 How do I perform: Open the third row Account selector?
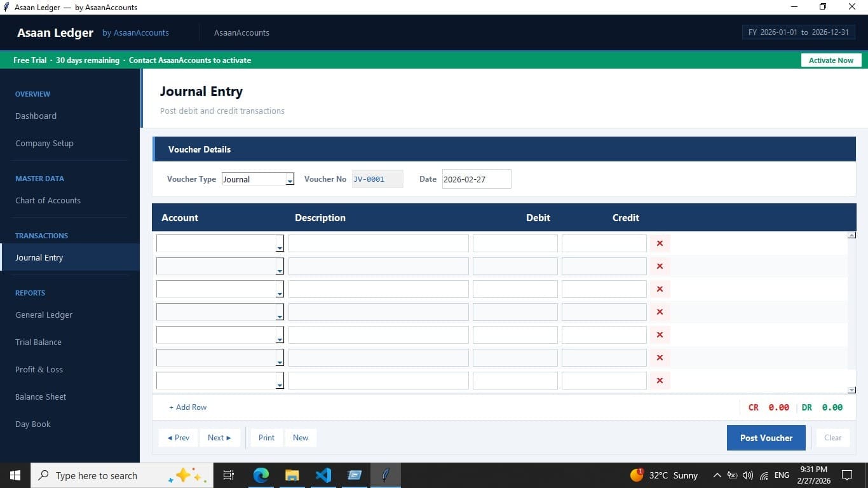coord(279,292)
